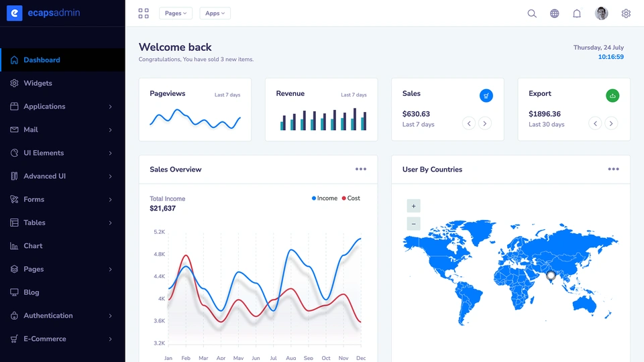Click the $630.63 sales value
This screenshot has height=362, width=644.
tap(416, 114)
